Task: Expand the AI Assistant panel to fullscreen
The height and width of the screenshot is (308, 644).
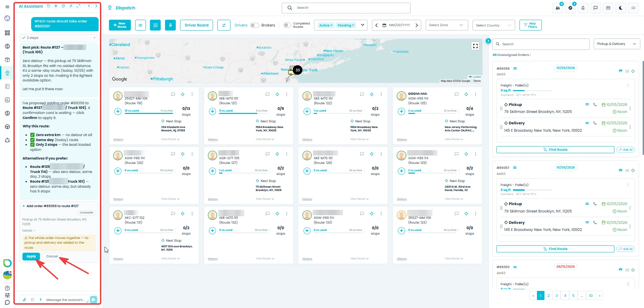Action: tap(78, 6)
